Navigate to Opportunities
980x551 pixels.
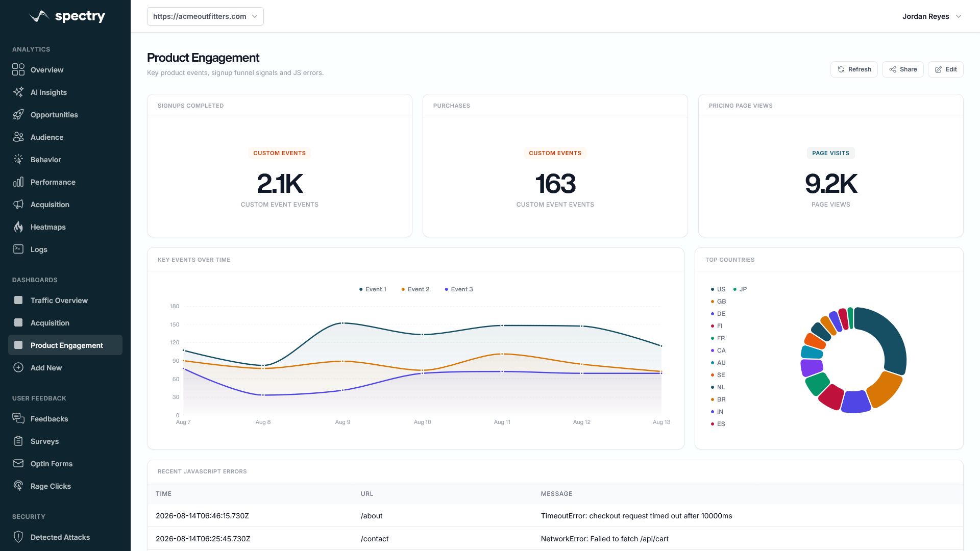[x=65, y=115]
